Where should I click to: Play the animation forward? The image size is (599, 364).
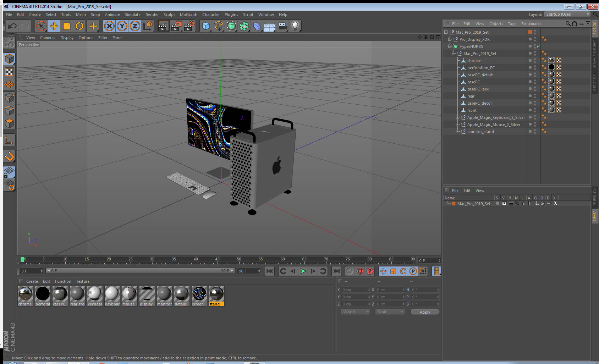(x=303, y=271)
